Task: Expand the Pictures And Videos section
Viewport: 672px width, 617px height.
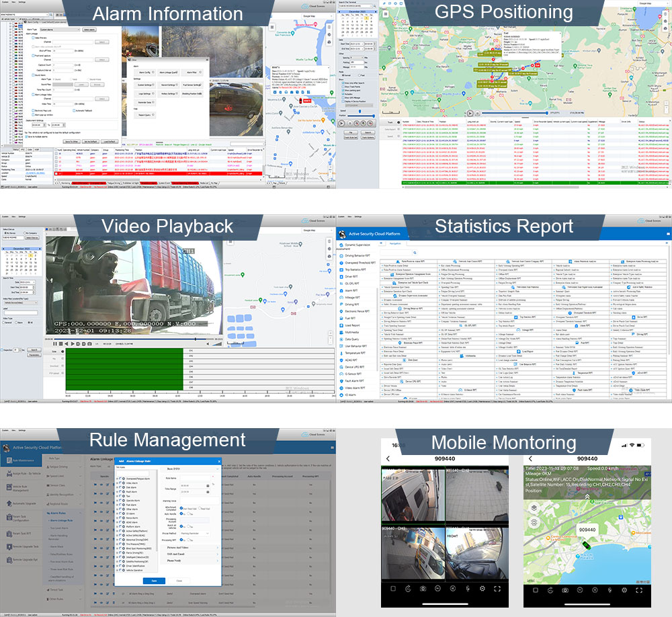Action: coord(192,548)
